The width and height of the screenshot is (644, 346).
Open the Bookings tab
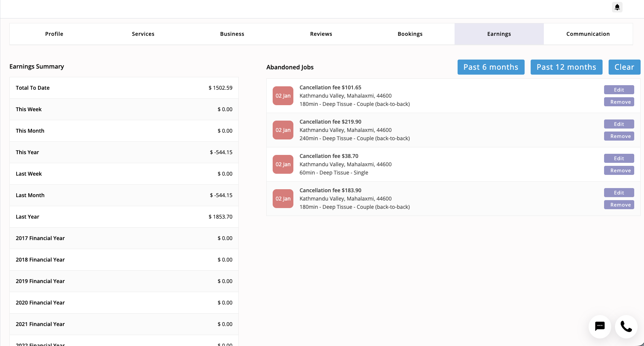tap(410, 34)
